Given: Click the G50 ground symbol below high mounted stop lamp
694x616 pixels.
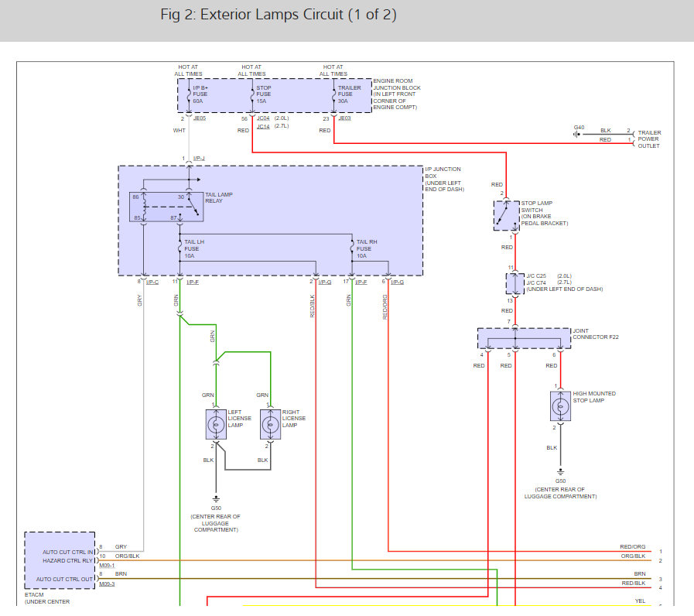Looking at the screenshot, I should 560,471.
